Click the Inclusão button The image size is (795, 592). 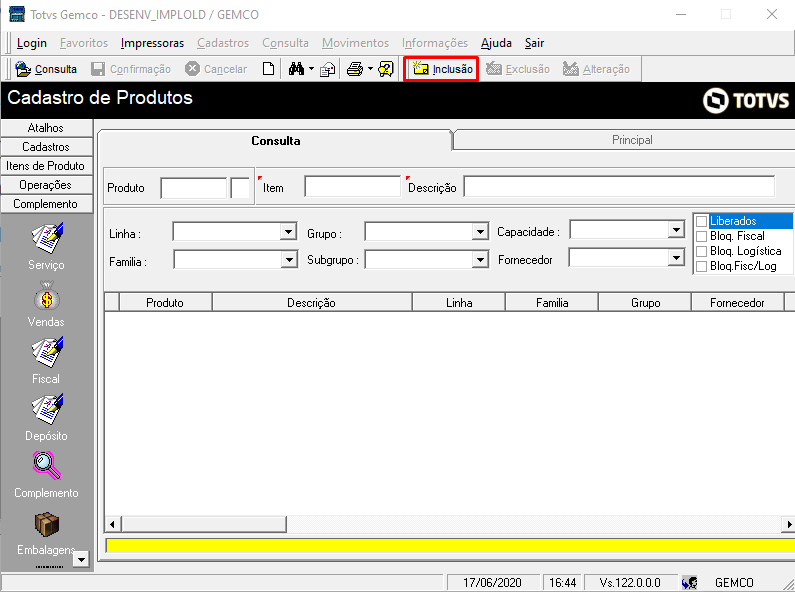click(442, 68)
